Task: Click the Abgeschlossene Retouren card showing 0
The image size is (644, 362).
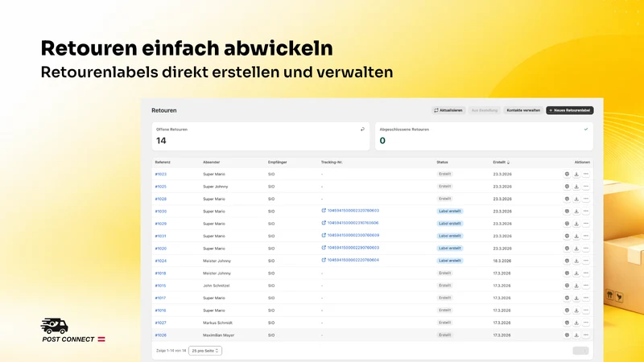Action: [484, 136]
